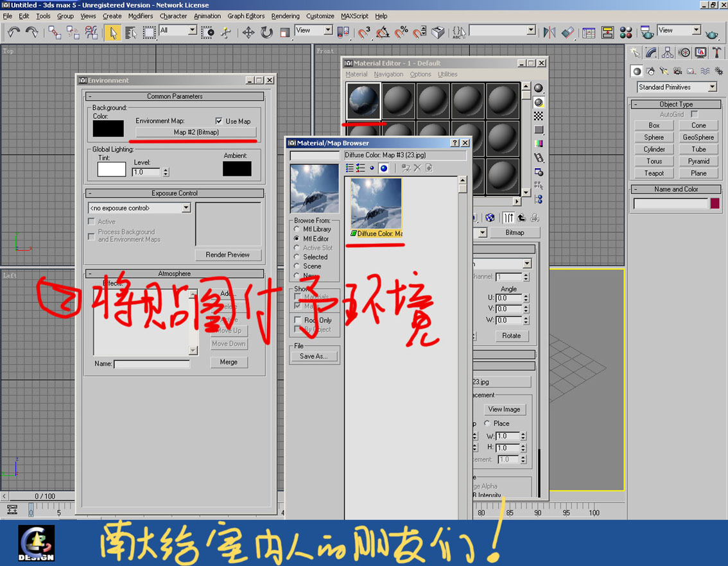Select Scene radio button in browser
This screenshot has height=566, width=728.
[x=297, y=266]
